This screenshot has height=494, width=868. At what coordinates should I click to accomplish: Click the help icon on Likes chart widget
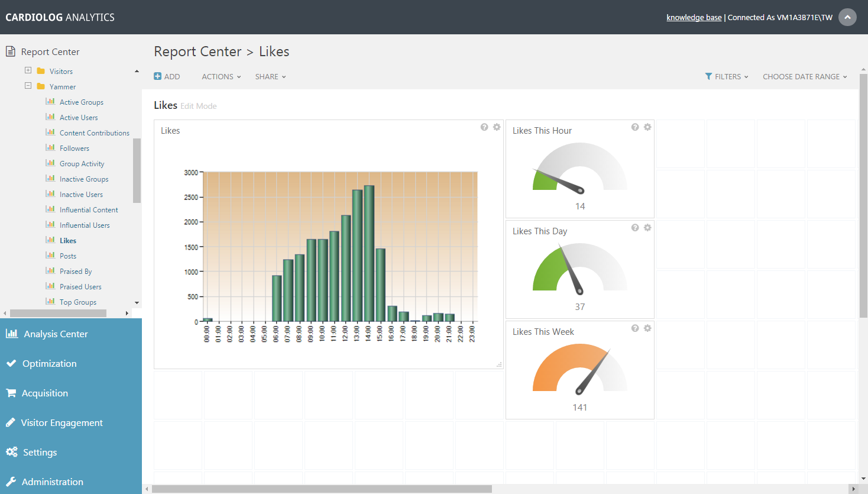pos(484,127)
